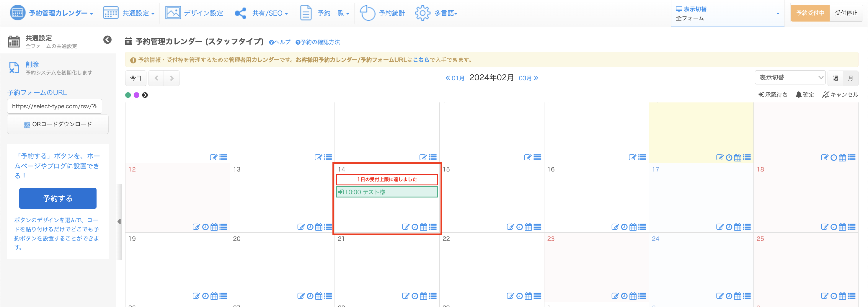This screenshot has height=307, width=868.
Task: Switch to 週 week view
Action: point(835,78)
